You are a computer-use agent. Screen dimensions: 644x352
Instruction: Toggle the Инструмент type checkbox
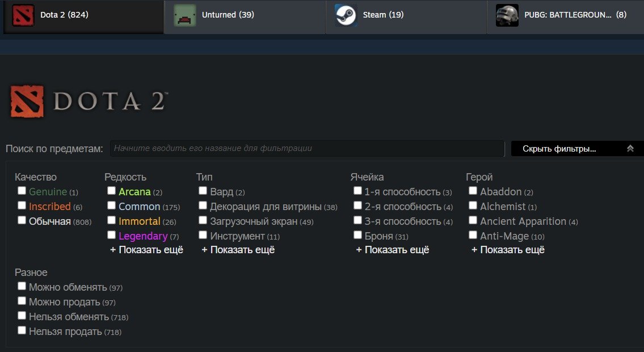(203, 235)
